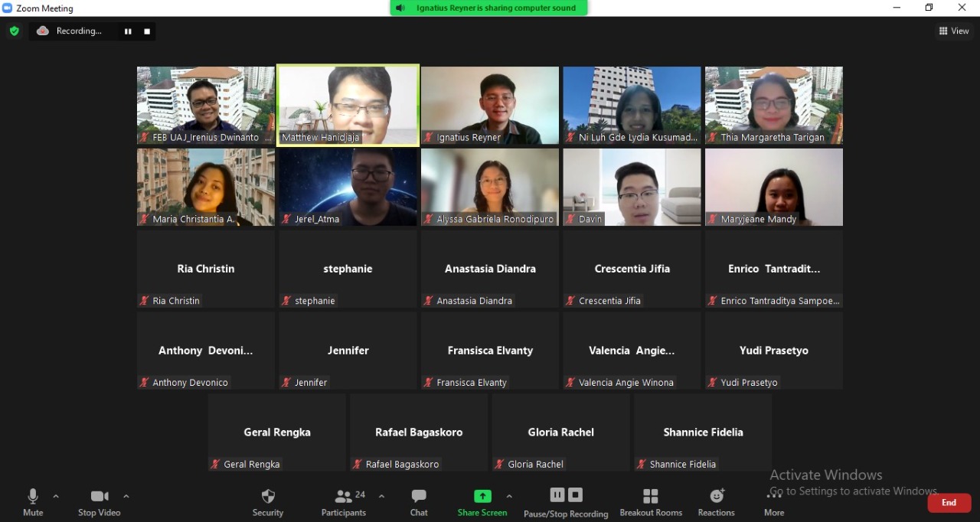Click the green Share Screen button
The image size is (980, 522).
coord(482,502)
